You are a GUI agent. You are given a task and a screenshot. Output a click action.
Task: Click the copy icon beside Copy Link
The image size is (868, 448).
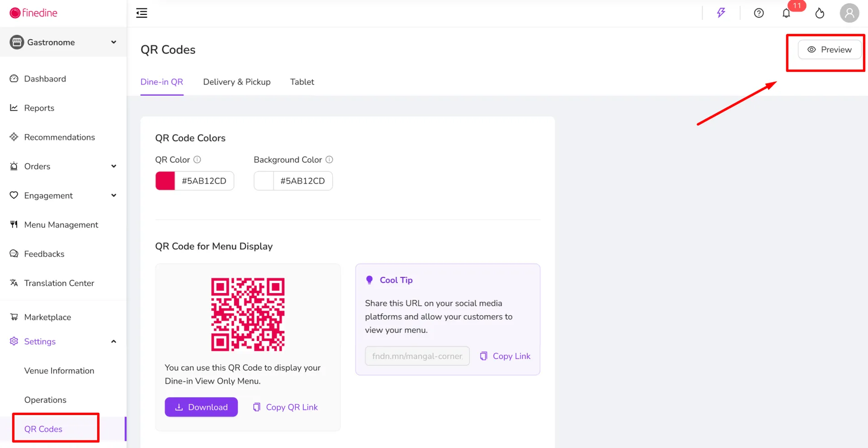pyautogui.click(x=484, y=356)
